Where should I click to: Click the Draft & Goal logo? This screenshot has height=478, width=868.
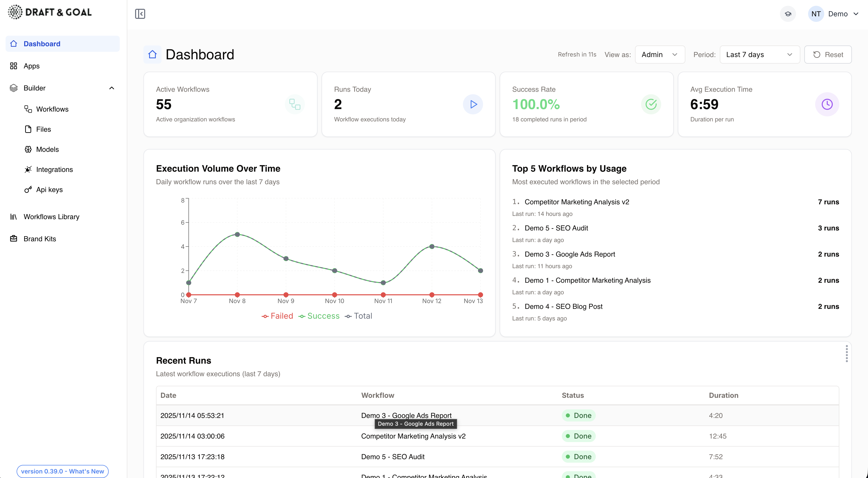tap(50, 12)
